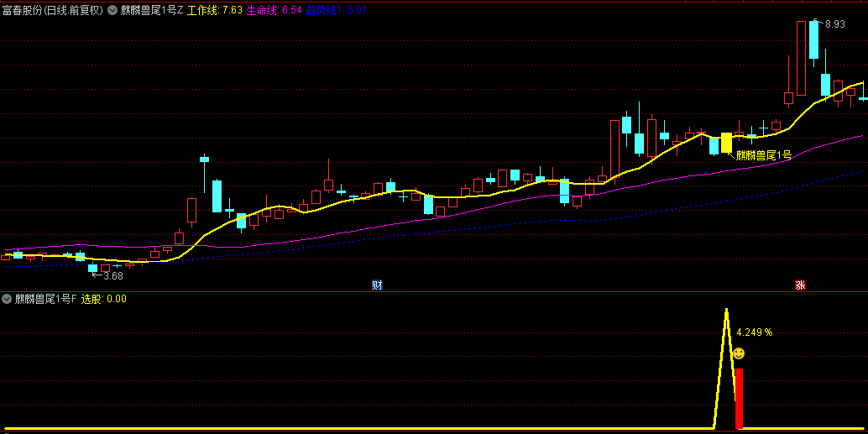Click the 生命线: 6.54 value label
Viewport: 868px width, 434px height.
[275, 10]
